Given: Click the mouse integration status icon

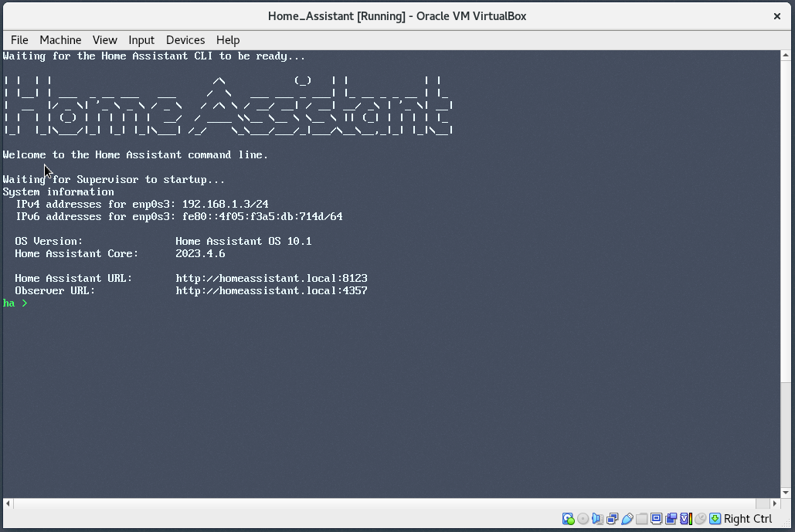Looking at the screenshot, I should [701, 519].
